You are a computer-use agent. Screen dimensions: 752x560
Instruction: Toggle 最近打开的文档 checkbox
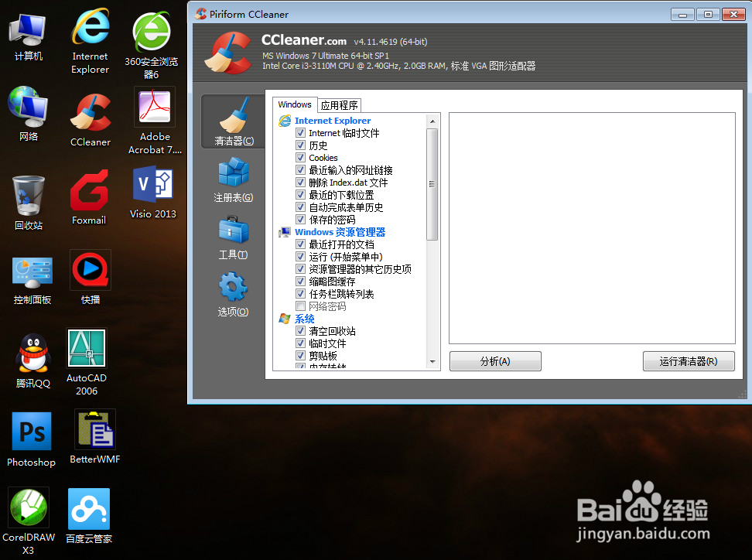[x=301, y=244]
